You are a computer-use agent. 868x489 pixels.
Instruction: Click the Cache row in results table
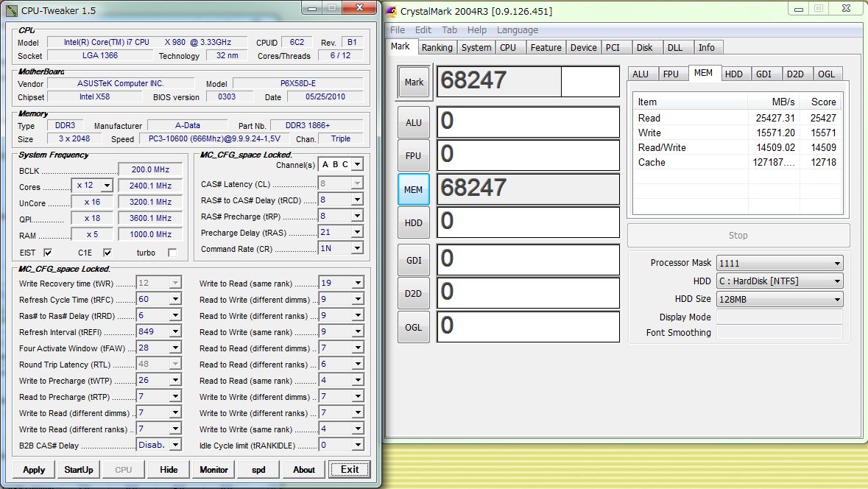[x=738, y=162]
